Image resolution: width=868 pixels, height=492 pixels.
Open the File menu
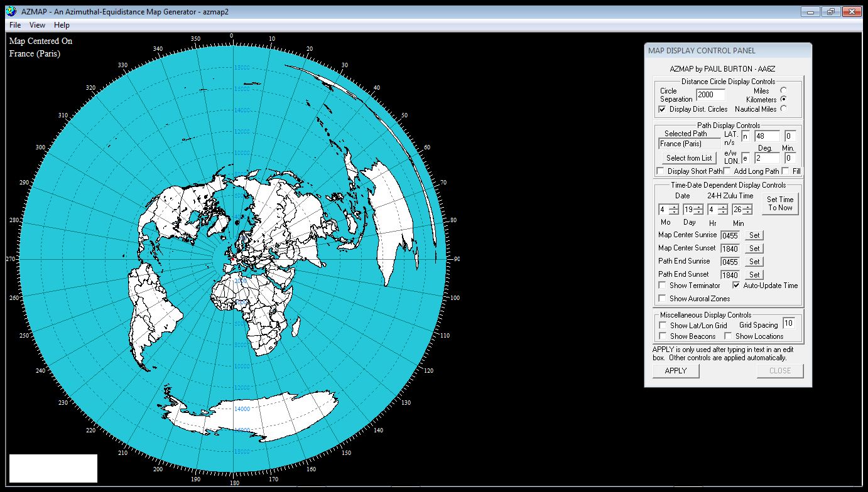(14, 24)
